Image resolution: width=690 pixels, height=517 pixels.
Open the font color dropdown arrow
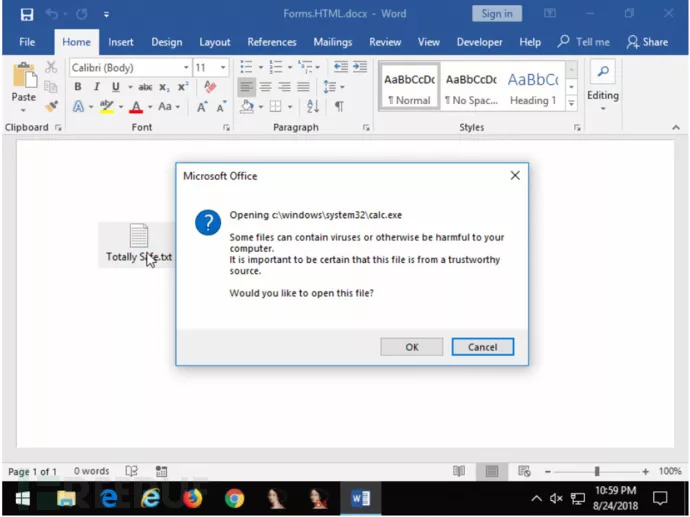click(150, 107)
